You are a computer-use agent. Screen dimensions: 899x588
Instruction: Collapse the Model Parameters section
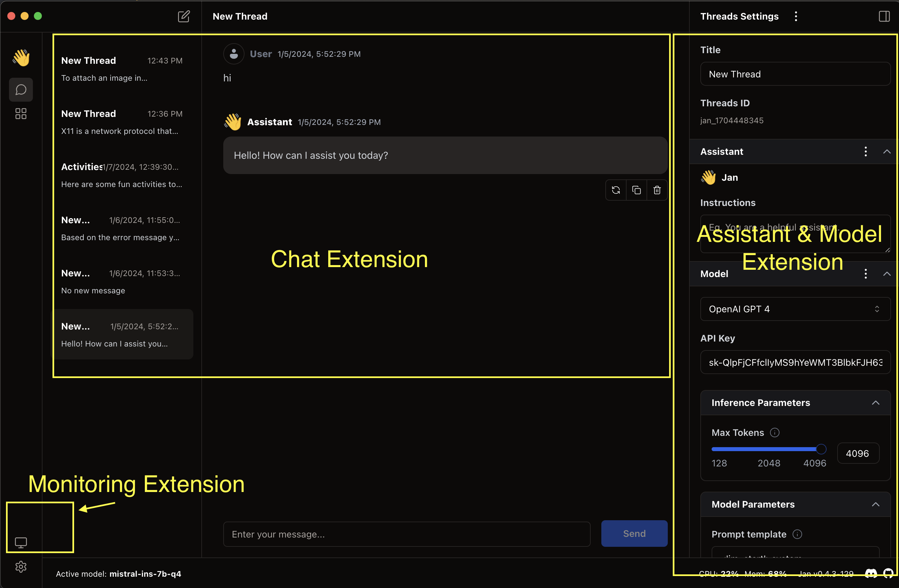(876, 505)
